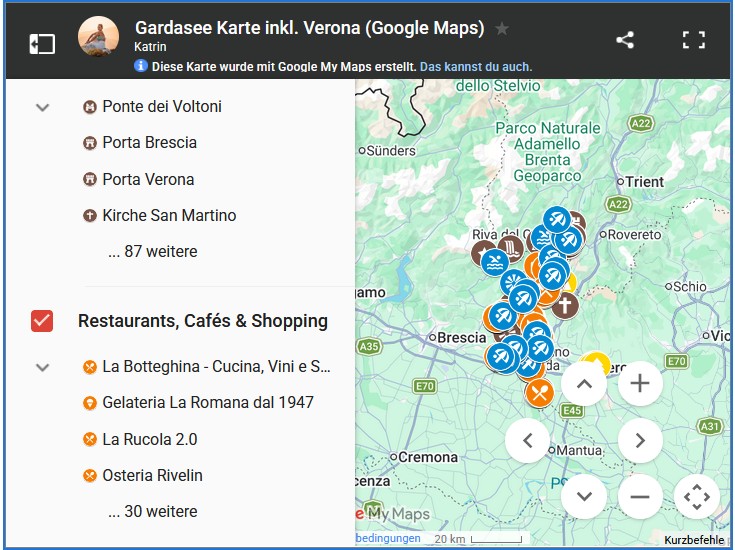Star this Gardasee map as favorite

[x=502, y=28]
